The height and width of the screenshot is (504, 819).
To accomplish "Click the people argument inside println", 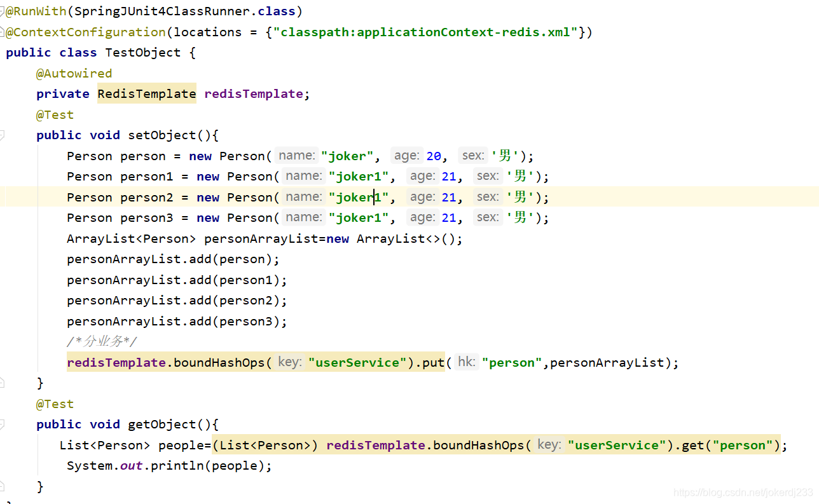I will 235,465.
